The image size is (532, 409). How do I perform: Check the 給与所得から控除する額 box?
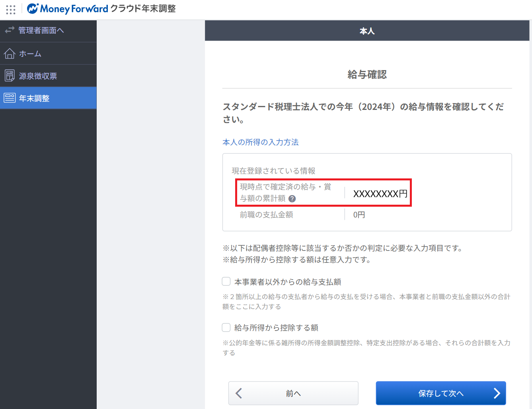226,327
